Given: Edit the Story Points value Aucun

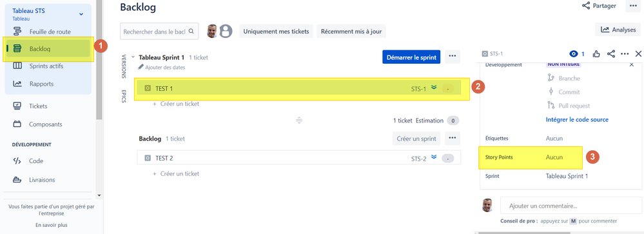Looking at the screenshot, I should tap(554, 157).
